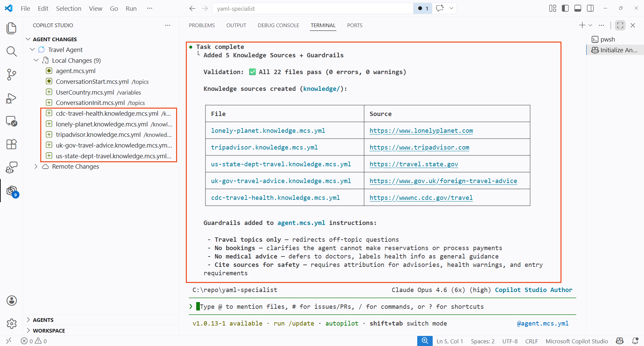Open the Extensions view icon
The width and height of the screenshot is (644, 346).
click(x=11, y=144)
